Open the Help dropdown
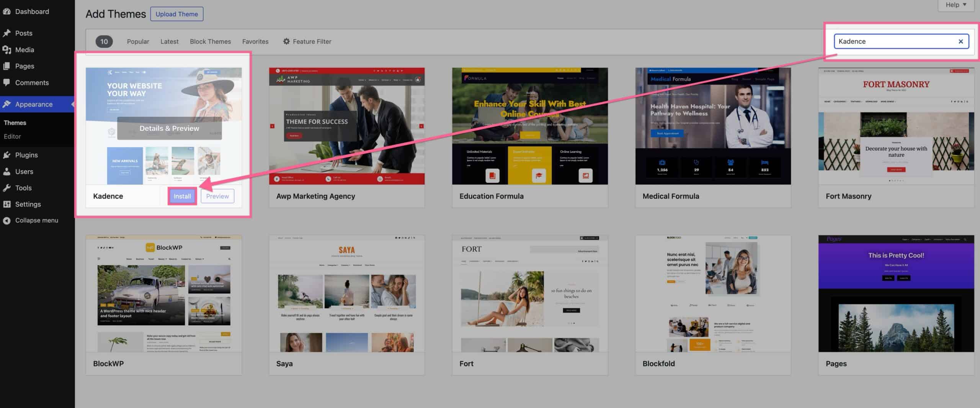 tap(955, 5)
